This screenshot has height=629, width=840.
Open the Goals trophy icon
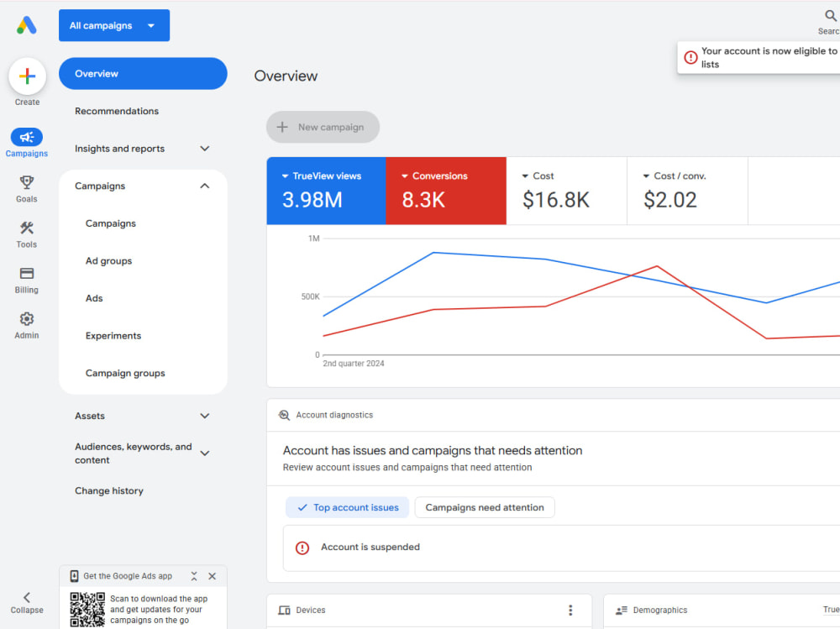pos(27,182)
